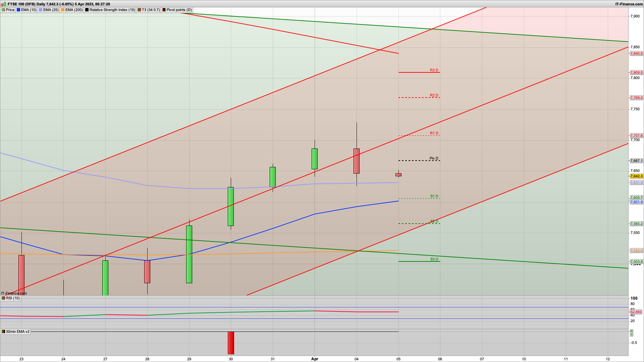Click the T3 (34 0.7) indicator icon
644x362 pixels.
[x=139, y=10]
